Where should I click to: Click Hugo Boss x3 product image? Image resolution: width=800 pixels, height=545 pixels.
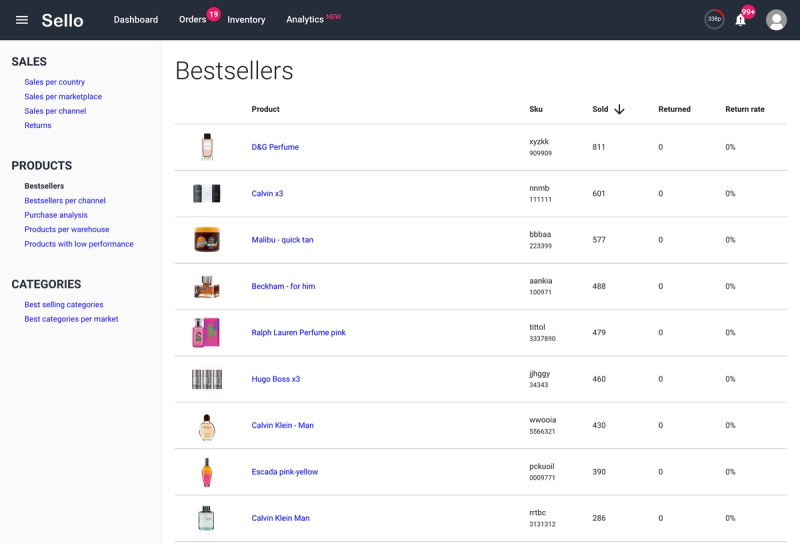pyautogui.click(x=207, y=379)
